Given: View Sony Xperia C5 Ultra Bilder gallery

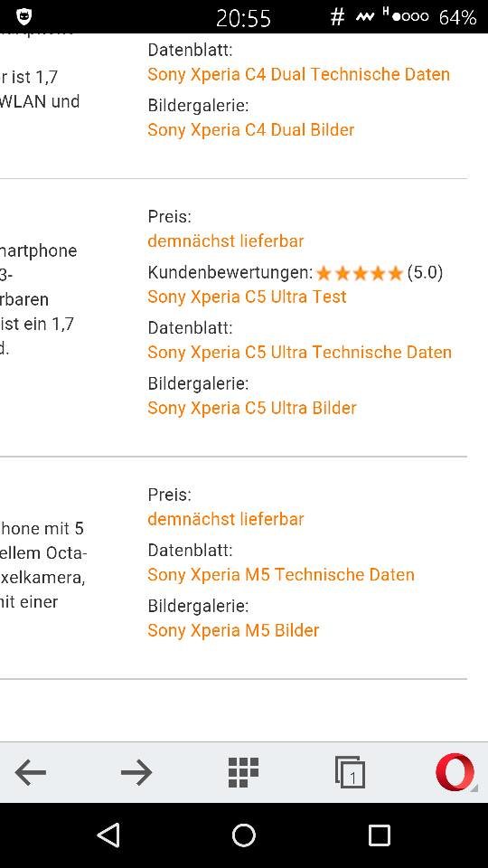Looking at the screenshot, I should pos(252,408).
